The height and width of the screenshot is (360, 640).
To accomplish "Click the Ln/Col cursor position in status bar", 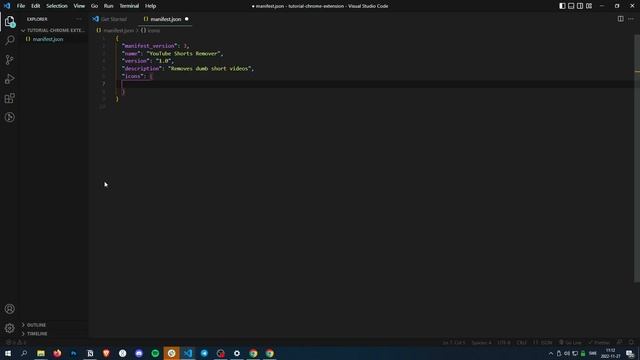I will (453, 342).
